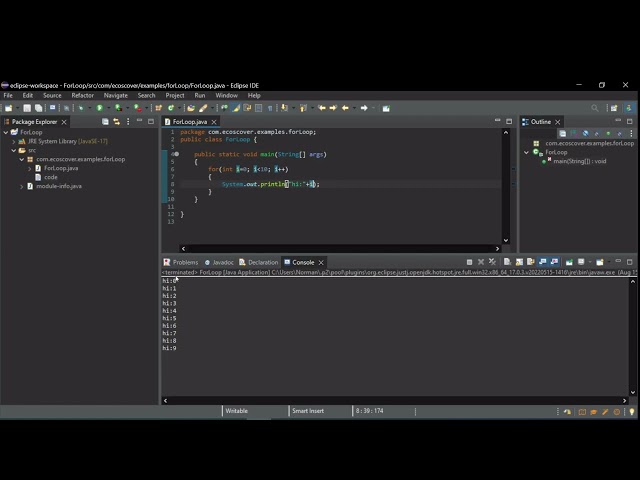640x480 pixels.
Task: Click the Tip of the Day lightbulb
Action: (x=632, y=412)
